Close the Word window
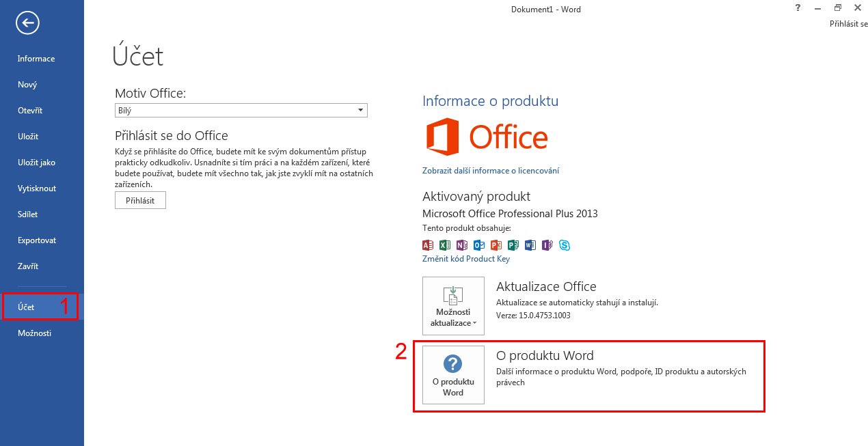Screen dimensions: 868x446 pyautogui.click(x=857, y=8)
